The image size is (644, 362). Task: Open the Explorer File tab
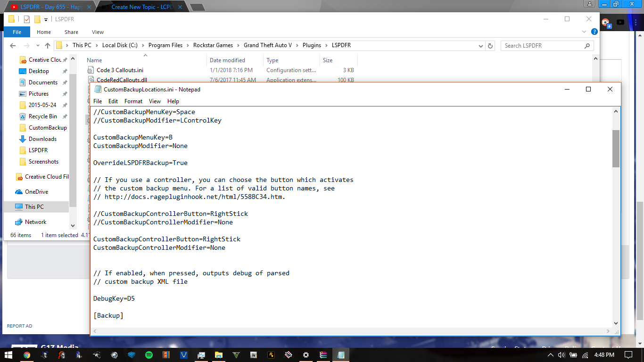click(17, 32)
